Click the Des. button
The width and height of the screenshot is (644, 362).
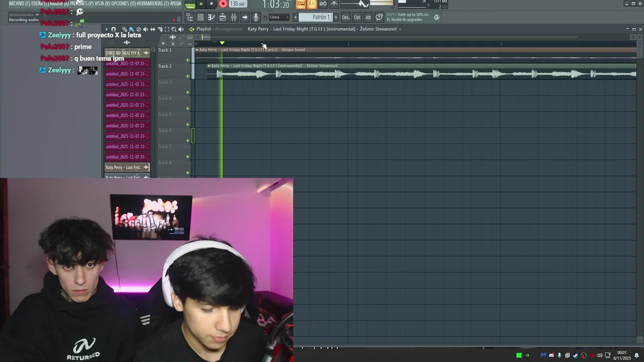[346, 17]
